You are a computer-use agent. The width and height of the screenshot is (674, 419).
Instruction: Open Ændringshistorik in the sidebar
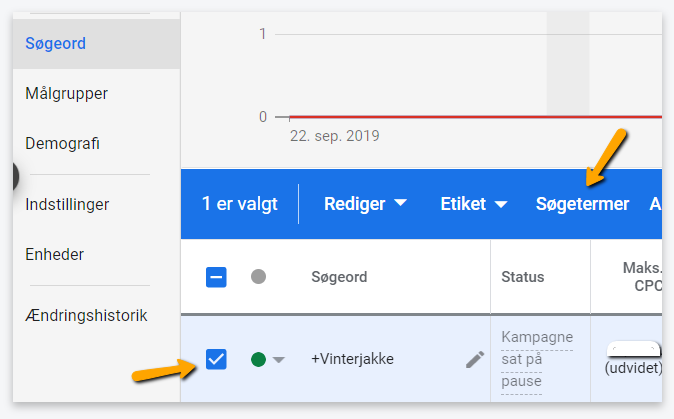[86, 315]
